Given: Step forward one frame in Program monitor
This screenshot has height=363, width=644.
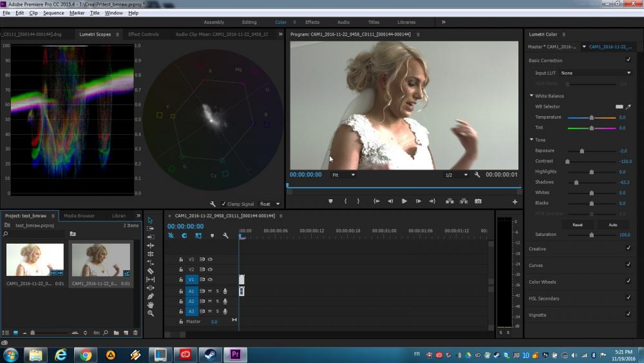Looking at the screenshot, I should coord(418,201).
